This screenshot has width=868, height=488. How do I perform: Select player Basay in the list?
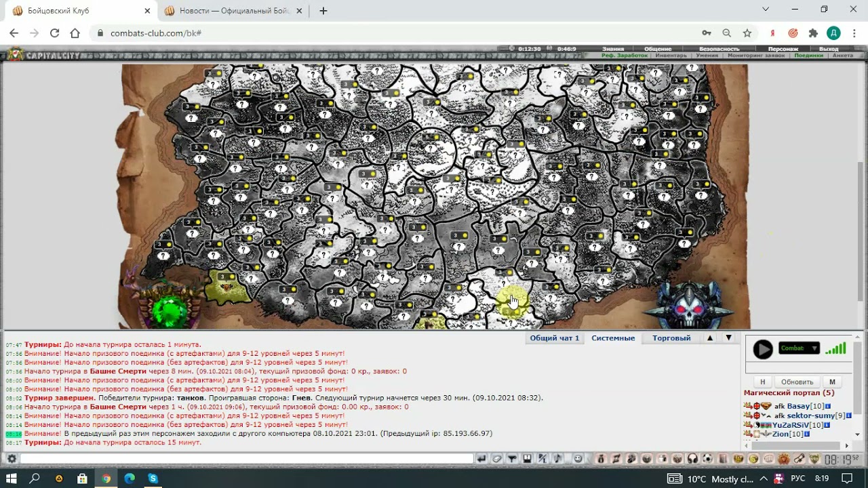(798, 407)
